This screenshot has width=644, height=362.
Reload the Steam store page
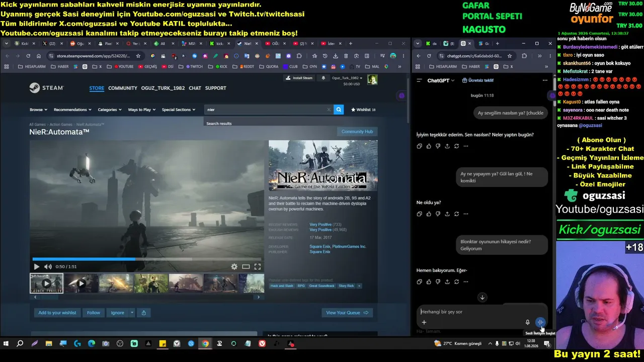28,56
